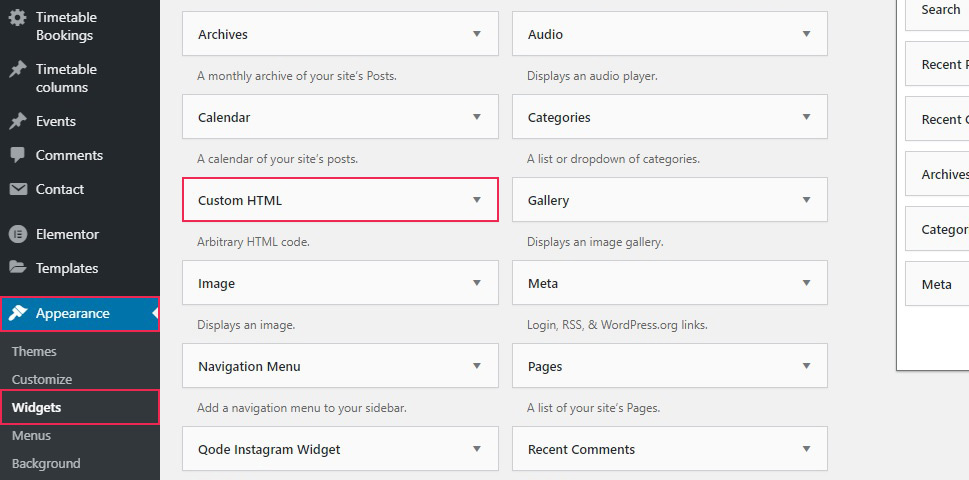Click the Comments speech bubble icon
The image size is (969, 480).
click(x=18, y=155)
